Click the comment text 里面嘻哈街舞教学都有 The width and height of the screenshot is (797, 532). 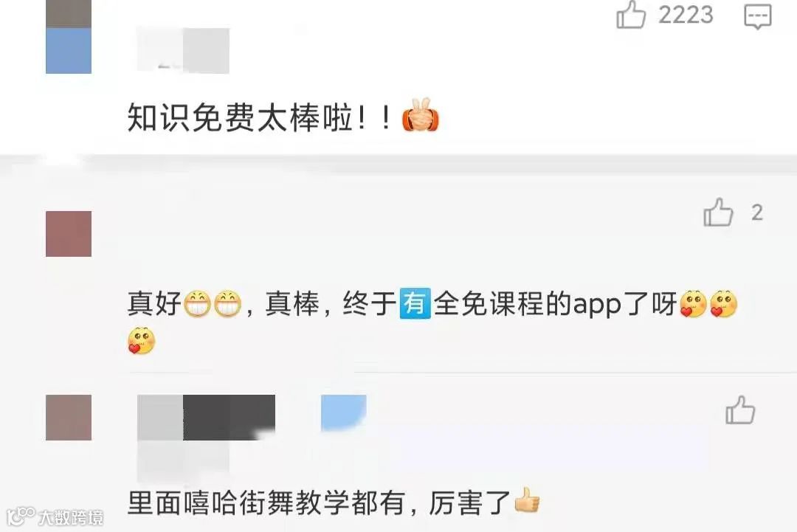(x=266, y=502)
